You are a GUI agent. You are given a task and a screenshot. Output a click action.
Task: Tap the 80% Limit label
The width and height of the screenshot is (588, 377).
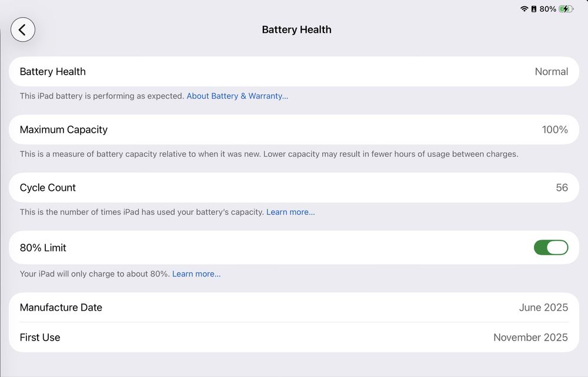(43, 248)
